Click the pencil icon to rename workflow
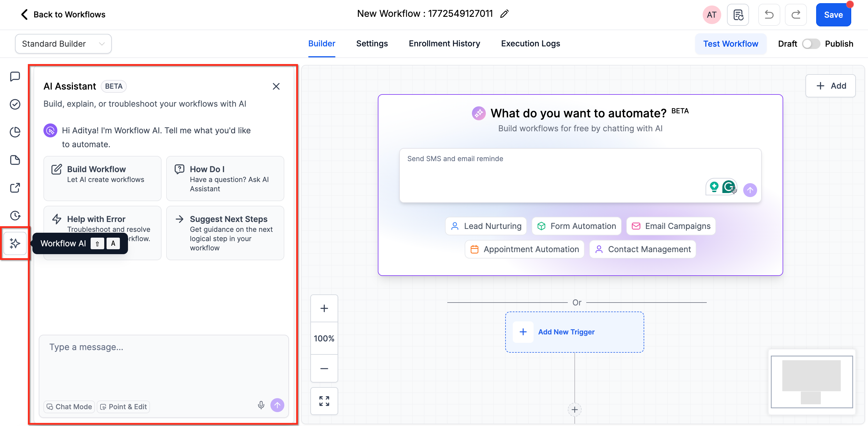 click(504, 14)
